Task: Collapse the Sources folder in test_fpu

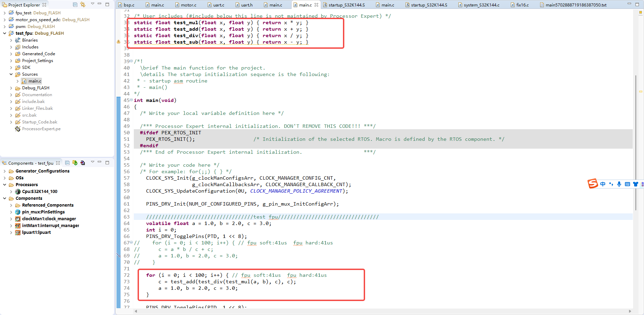Action: [11, 74]
